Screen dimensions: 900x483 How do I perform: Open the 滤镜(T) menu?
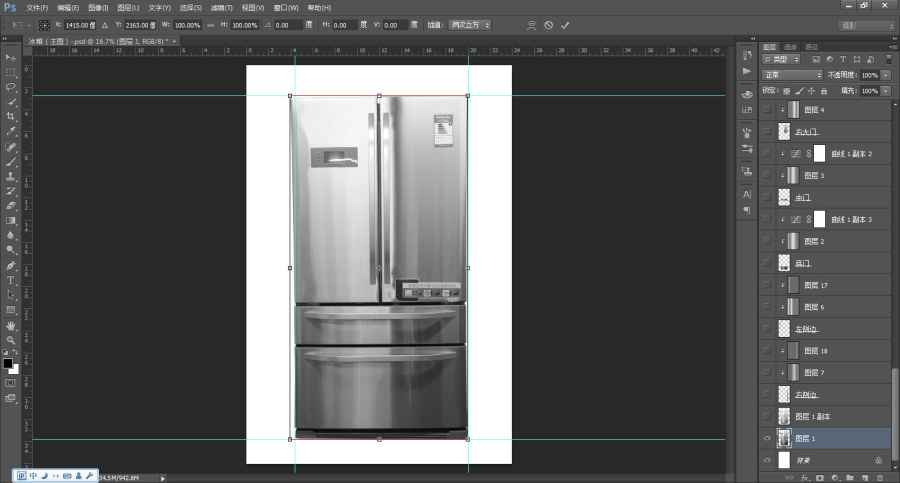222,8
